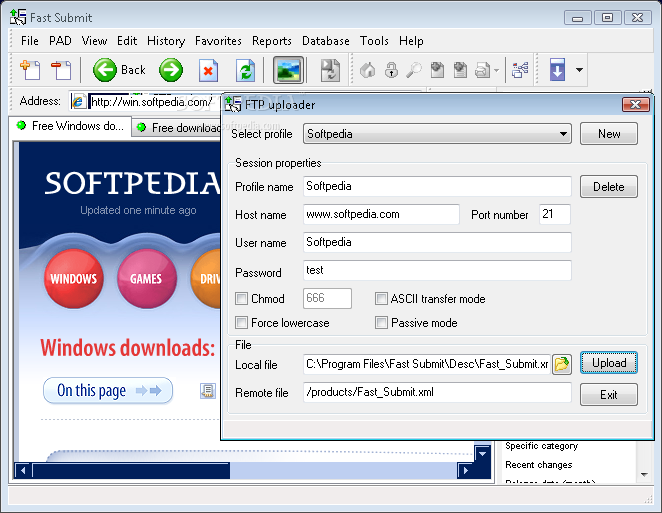Open the History menu
The image size is (662, 513).
click(166, 41)
